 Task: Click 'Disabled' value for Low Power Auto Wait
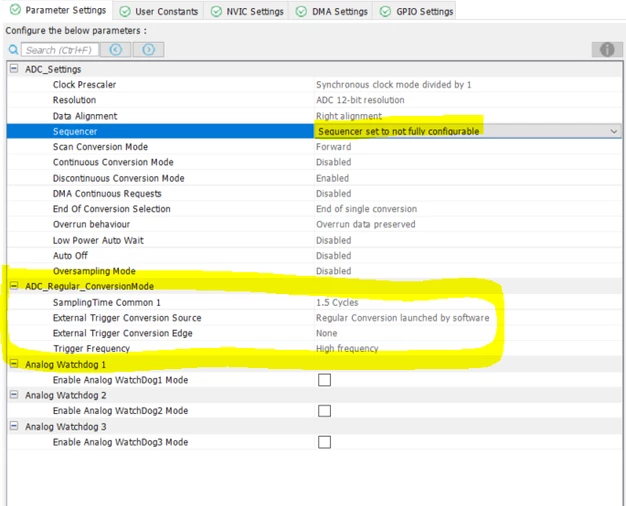click(x=333, y=240)
